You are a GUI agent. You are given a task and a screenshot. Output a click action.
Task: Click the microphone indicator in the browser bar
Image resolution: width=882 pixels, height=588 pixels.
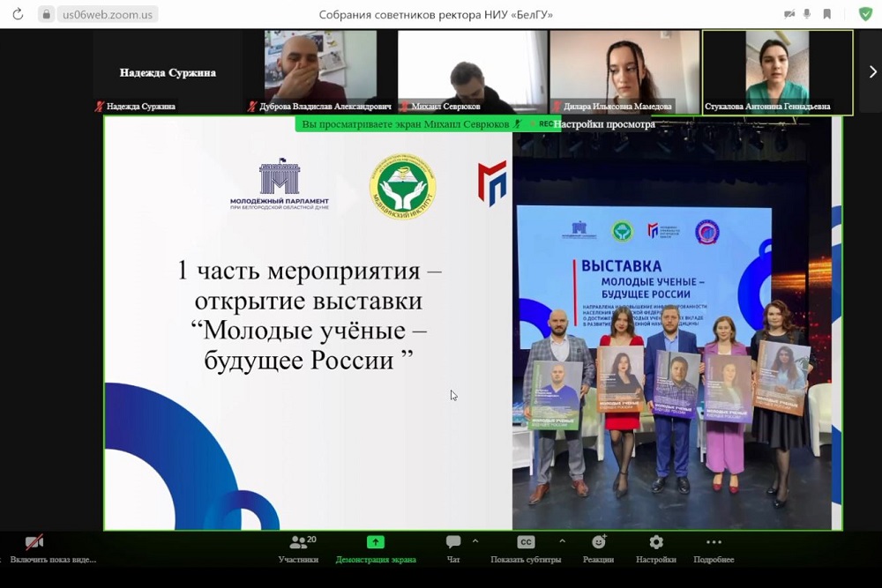807,14
